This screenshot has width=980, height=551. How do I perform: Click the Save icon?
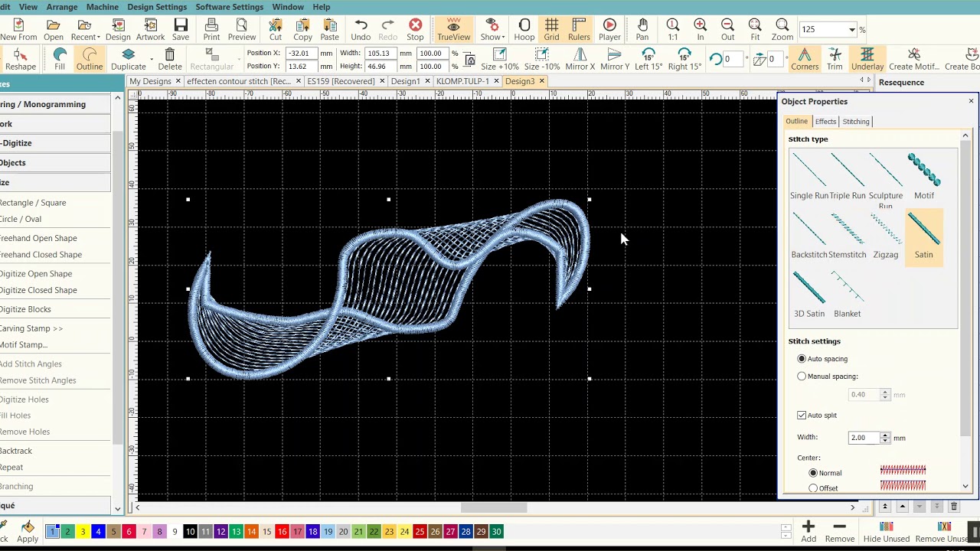pyautogui.click(x=181, y=29)
